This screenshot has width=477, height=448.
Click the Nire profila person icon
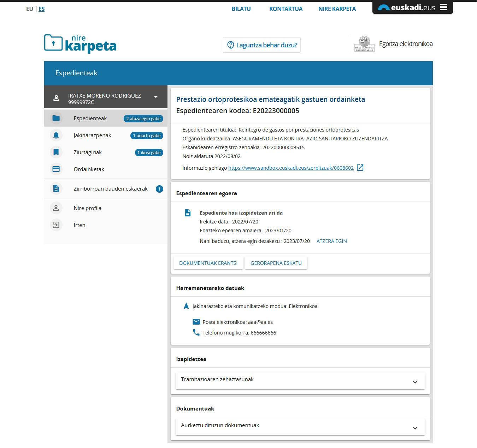tap(56, 208)
